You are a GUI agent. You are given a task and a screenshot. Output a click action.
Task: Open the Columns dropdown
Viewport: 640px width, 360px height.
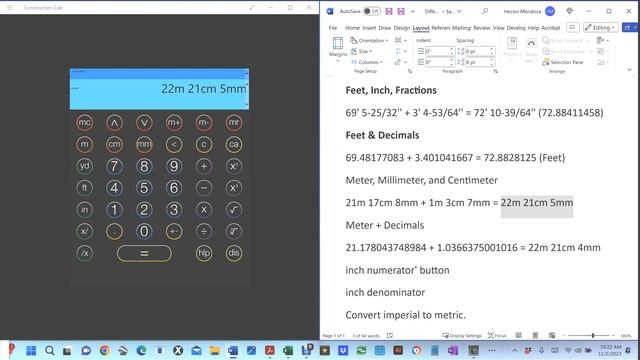pyautogui.click(x=367, y=62)
